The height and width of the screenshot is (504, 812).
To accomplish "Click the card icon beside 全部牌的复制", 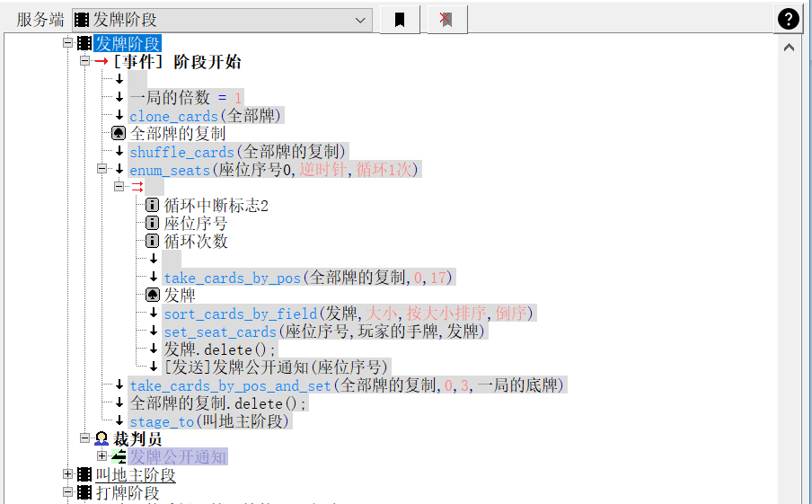I will 119,134.
